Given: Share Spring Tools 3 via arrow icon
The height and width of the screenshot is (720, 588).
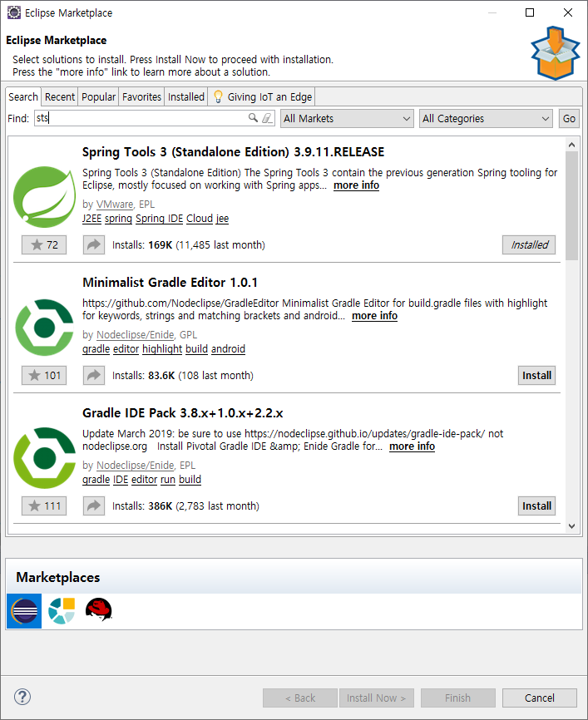Looking at the screenshot, I should (94, 244).
